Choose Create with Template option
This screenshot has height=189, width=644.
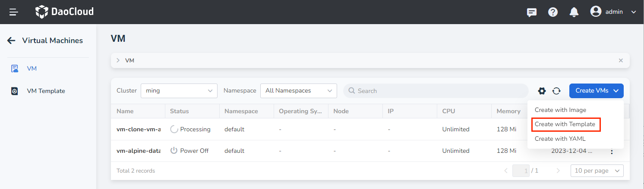point(565,124)
